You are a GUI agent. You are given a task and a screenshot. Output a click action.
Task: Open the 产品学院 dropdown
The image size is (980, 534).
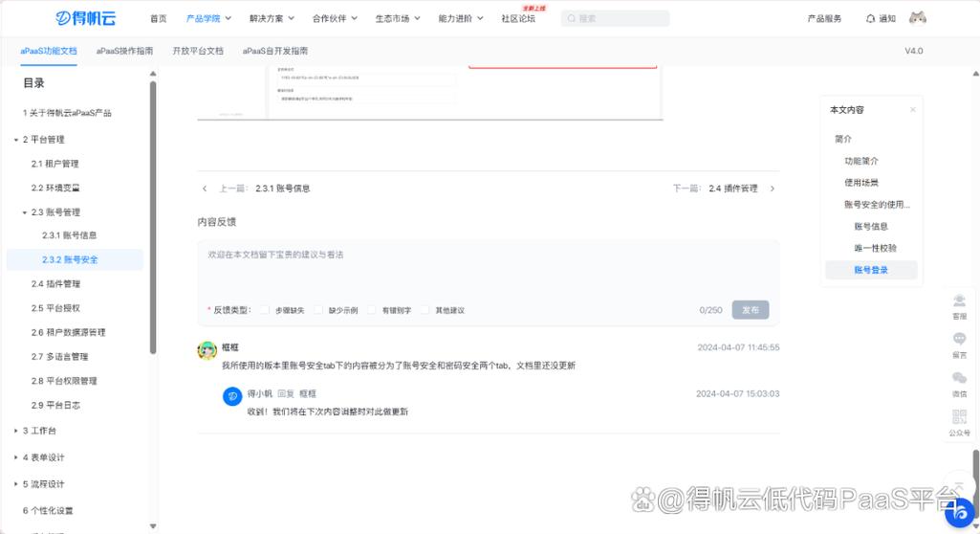208,19
